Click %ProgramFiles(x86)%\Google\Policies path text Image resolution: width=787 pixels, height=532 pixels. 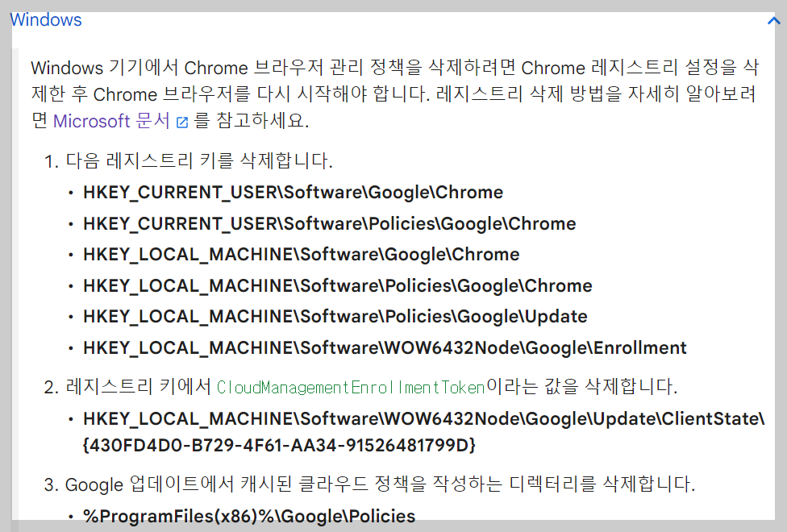(249, 516)
